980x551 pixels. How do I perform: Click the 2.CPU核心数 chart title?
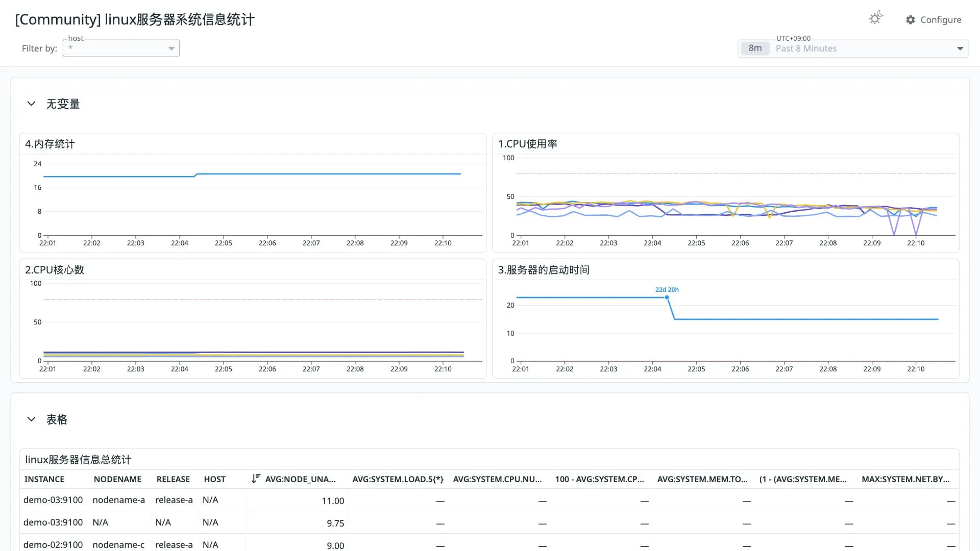tap(55, 270)
